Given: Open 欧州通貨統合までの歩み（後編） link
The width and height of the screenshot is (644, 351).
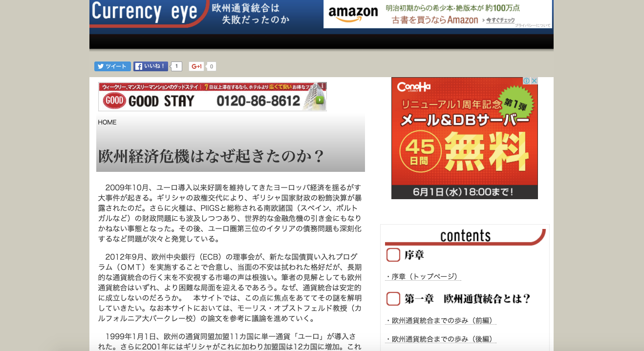Looking at the screenshot, I should coord(441,339).
